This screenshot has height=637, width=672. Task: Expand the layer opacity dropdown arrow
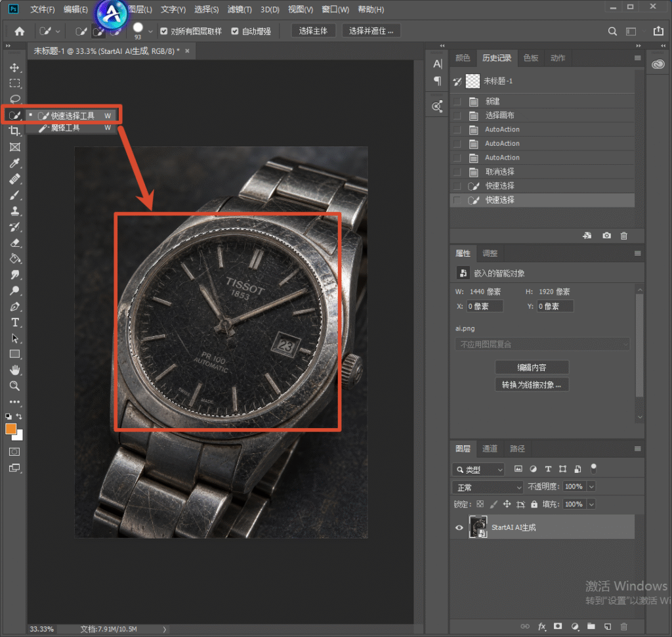pos(591,487)
